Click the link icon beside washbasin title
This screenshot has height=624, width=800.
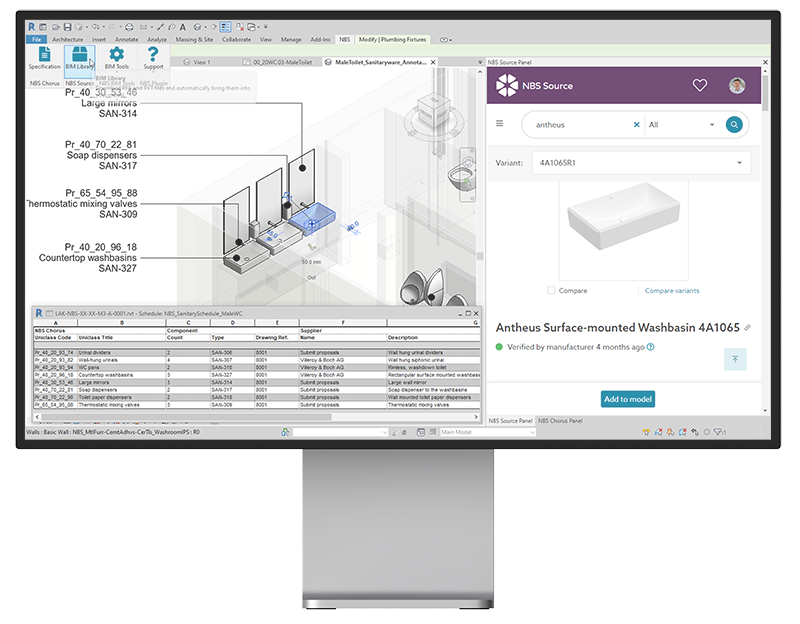(x=747, y=328)
